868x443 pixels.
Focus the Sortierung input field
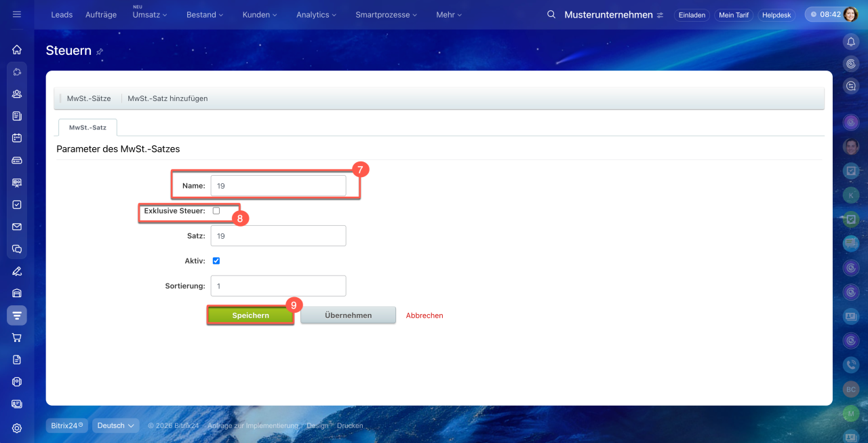278,286
